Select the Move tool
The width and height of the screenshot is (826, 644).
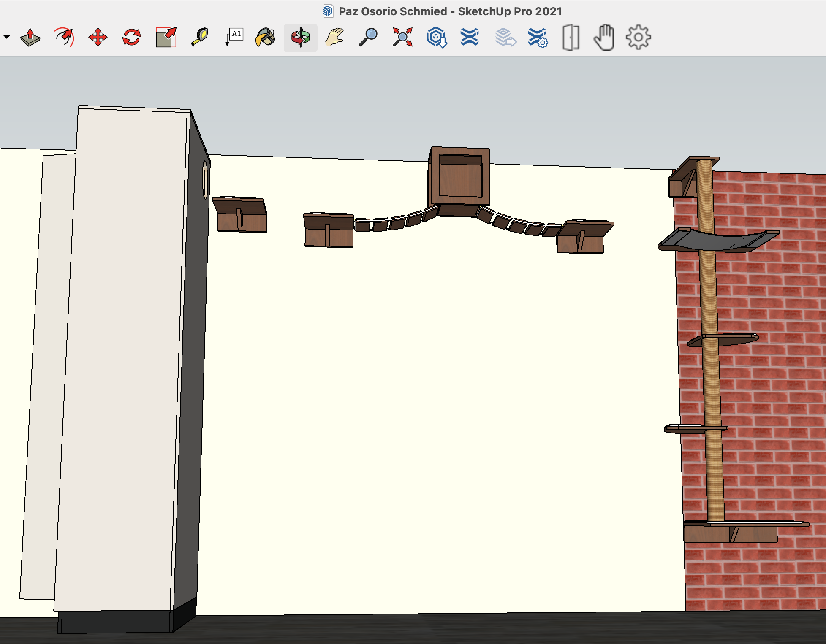pyautogui.click(x=98, y=38)
